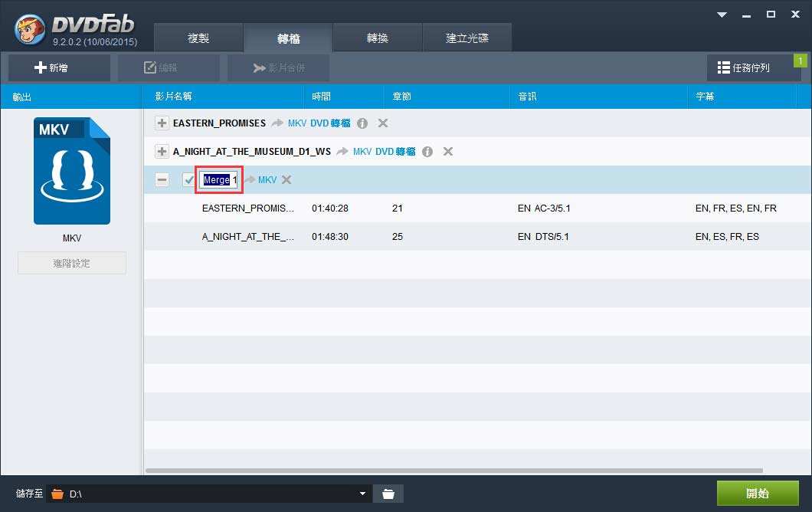
Task: Click the 輸出 output header label
Action: tap(21, 97)
